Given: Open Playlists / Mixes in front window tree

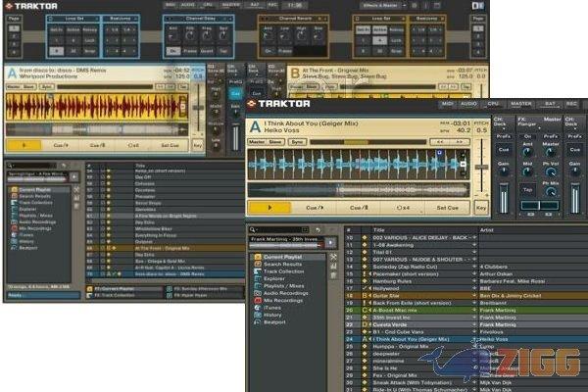Looking at the screenshot, I should (x=283, y=286).
